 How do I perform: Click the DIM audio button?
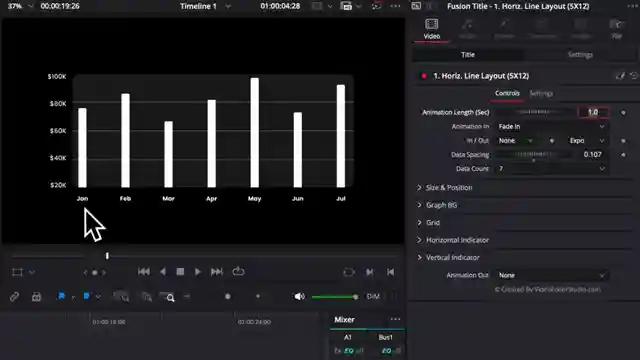[373, 297]
